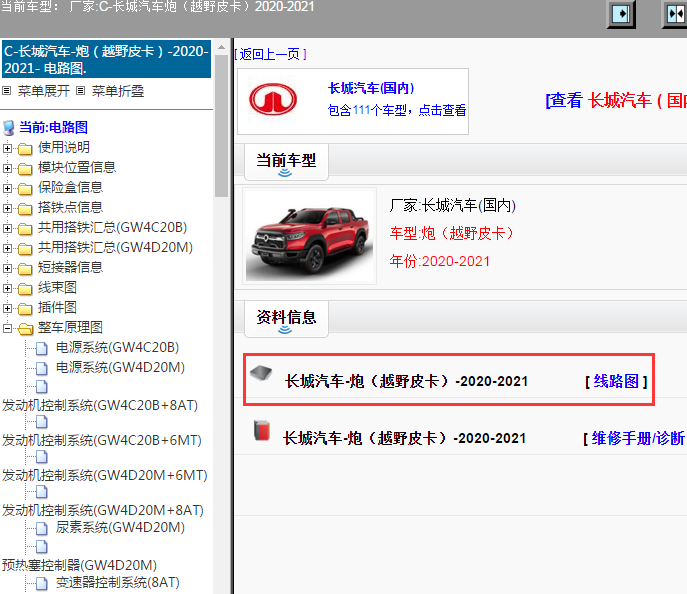The image size is (687, 594).
Task: Click document icon above 发动机控制系统(GW4C20B+8AT)
Action: [42, 387]
